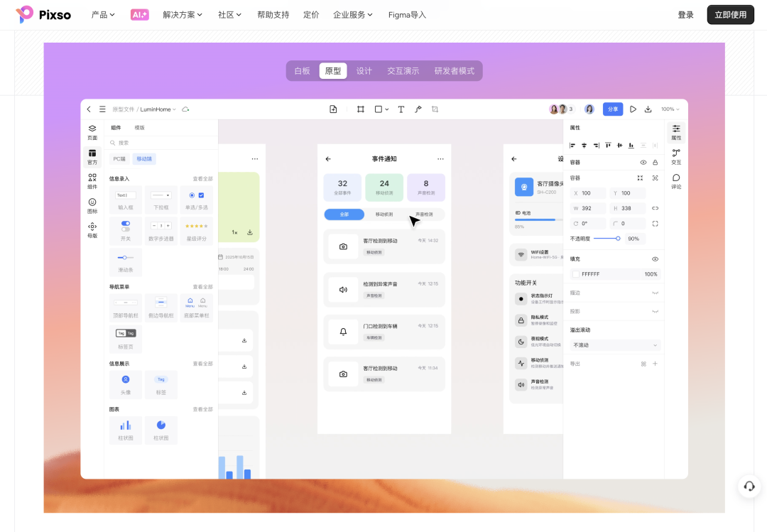The width and height of the screenshot is (767, 532).
Task: Switch to the 交互演示 tab
Action: [x=403, y=71]
